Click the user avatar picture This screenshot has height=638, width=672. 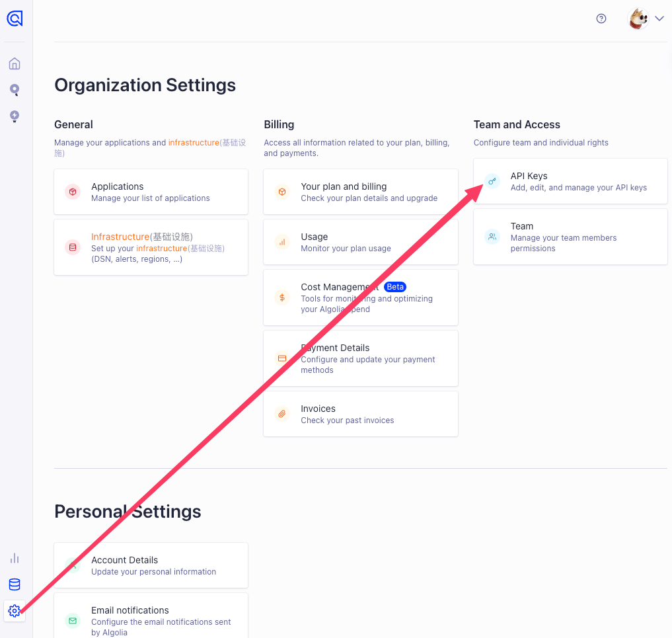638,19
